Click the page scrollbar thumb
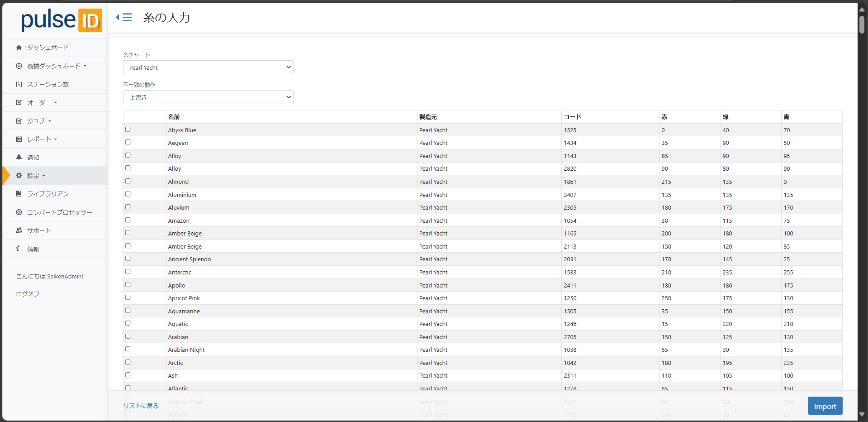This screenshot has height=422, width=868. 862,24
